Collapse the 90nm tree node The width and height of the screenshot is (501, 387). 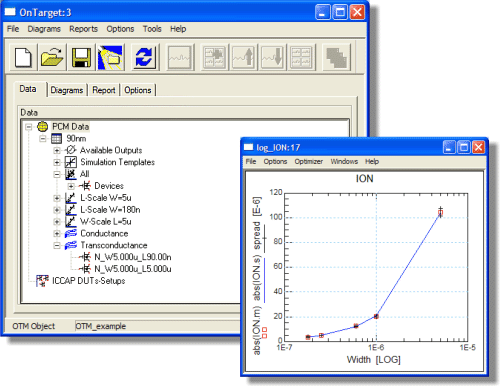[43, 139]
